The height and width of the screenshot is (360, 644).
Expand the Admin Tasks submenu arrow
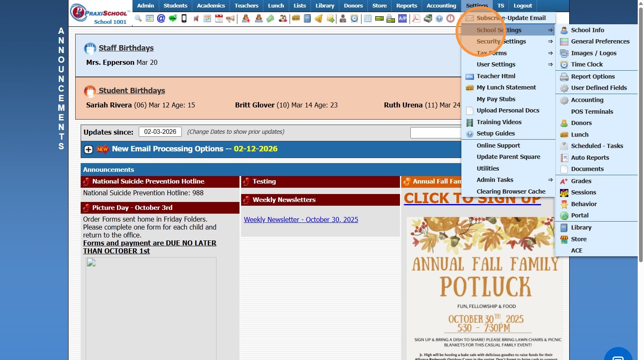[x=550, y=180]
